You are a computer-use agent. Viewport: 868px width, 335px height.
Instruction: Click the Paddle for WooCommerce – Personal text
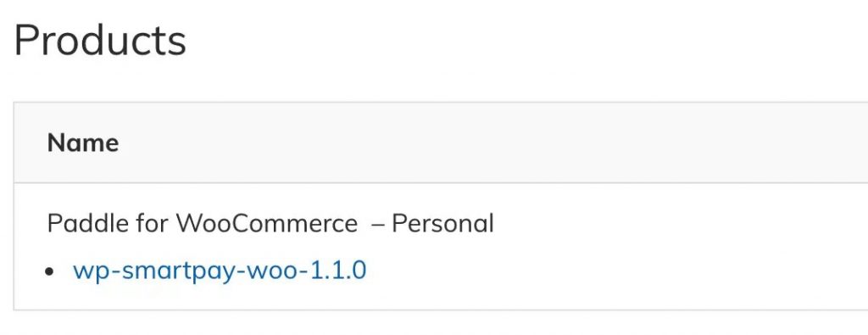click(270, 224)
